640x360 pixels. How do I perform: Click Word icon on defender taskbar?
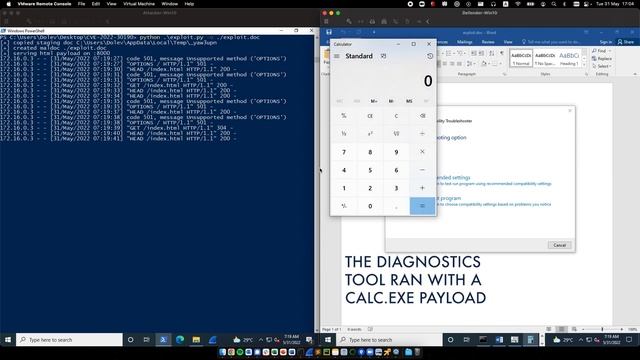point(499,340)
